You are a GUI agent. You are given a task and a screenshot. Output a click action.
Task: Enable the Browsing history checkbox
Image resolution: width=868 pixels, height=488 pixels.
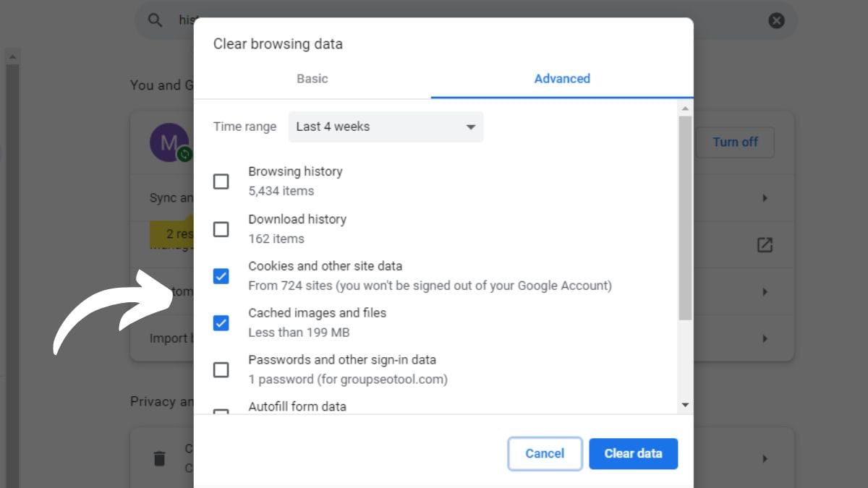[x=221, y=181]
